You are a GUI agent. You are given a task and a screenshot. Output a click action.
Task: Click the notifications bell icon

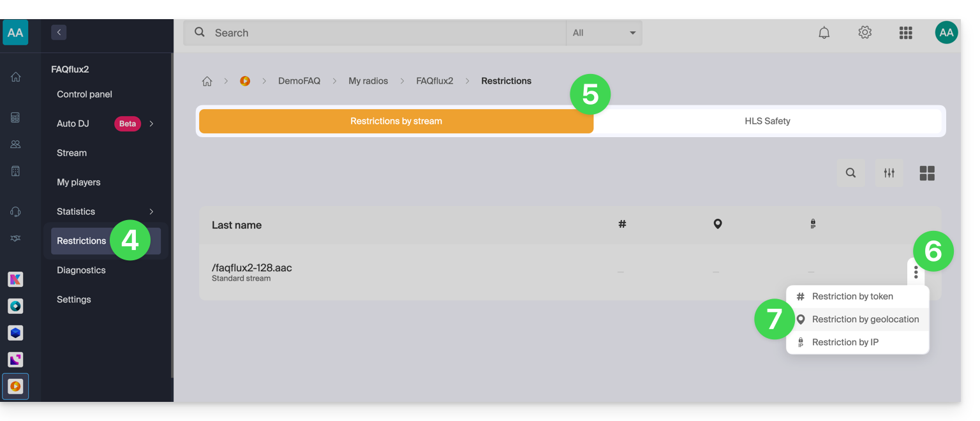824,33
